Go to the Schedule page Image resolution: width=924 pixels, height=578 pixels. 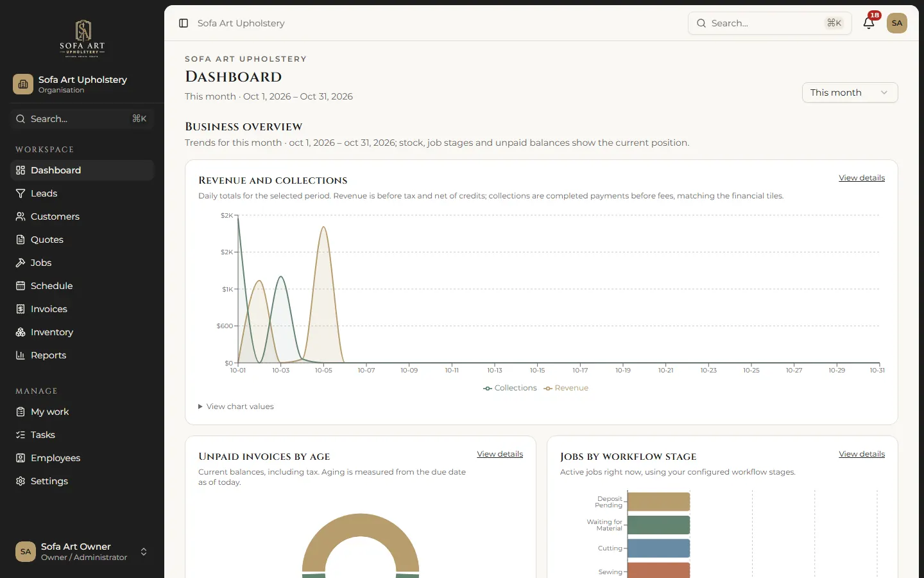(82, 286)
